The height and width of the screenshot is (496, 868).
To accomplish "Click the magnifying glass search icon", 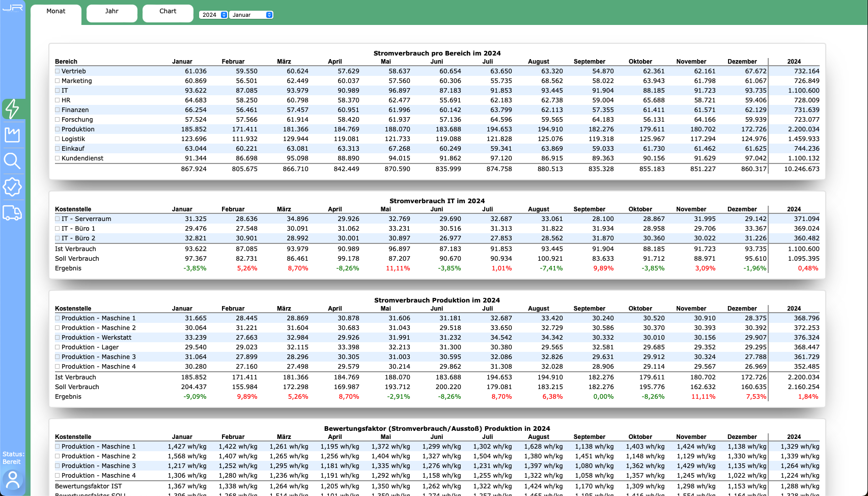I will (12, 161).
